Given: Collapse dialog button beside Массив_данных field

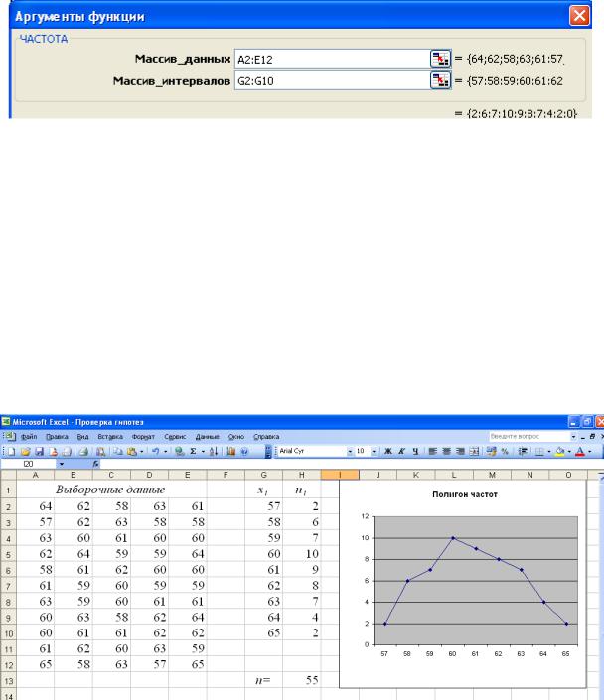Looking at the screenshot, I should (x=440, y=59).
